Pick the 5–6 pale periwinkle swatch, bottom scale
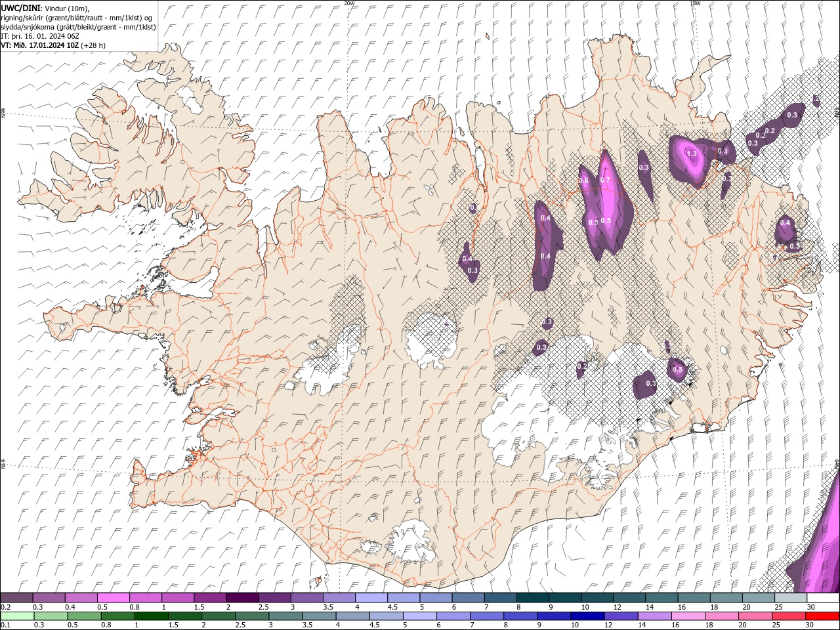 pyautogui.click(x=419, y=616)
